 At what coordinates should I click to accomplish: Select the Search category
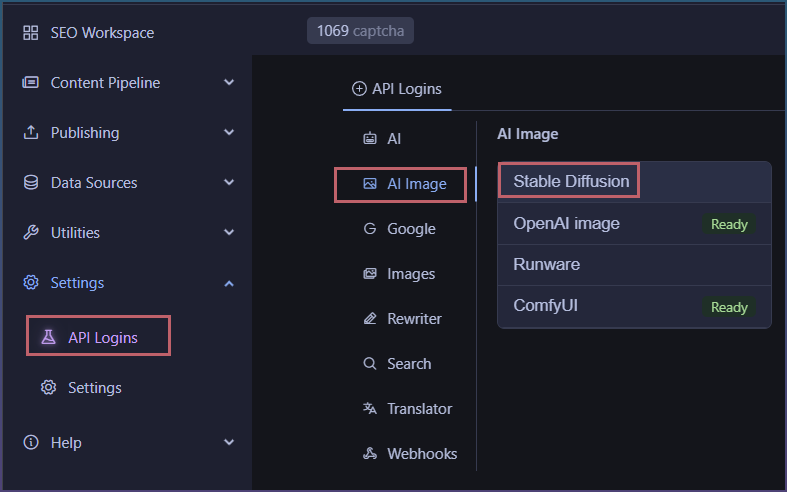point(409,364)
